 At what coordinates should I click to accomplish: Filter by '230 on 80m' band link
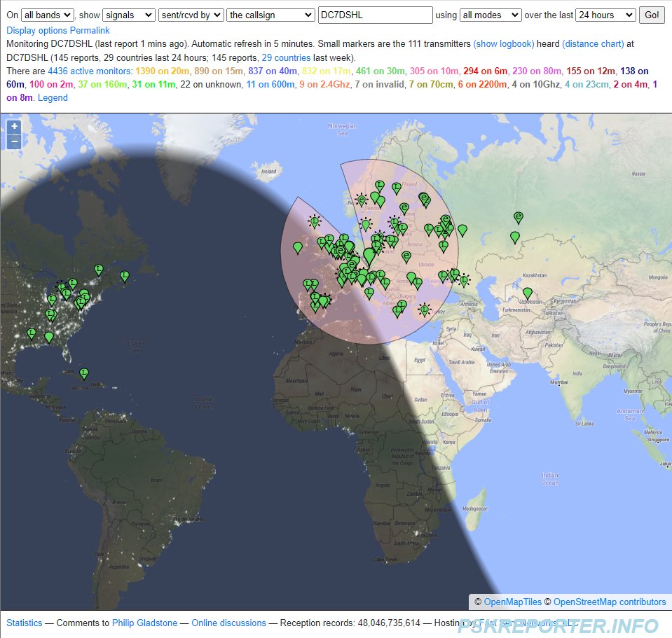point(537,71)
